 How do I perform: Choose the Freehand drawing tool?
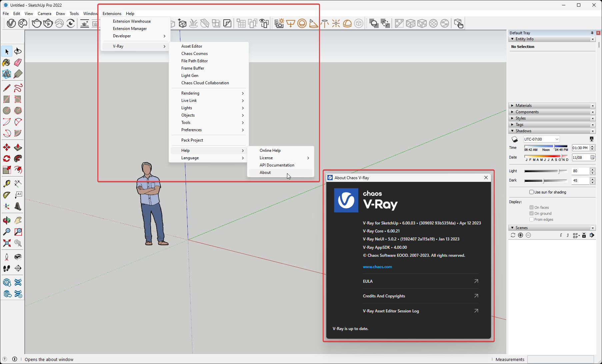coord(18,88)
